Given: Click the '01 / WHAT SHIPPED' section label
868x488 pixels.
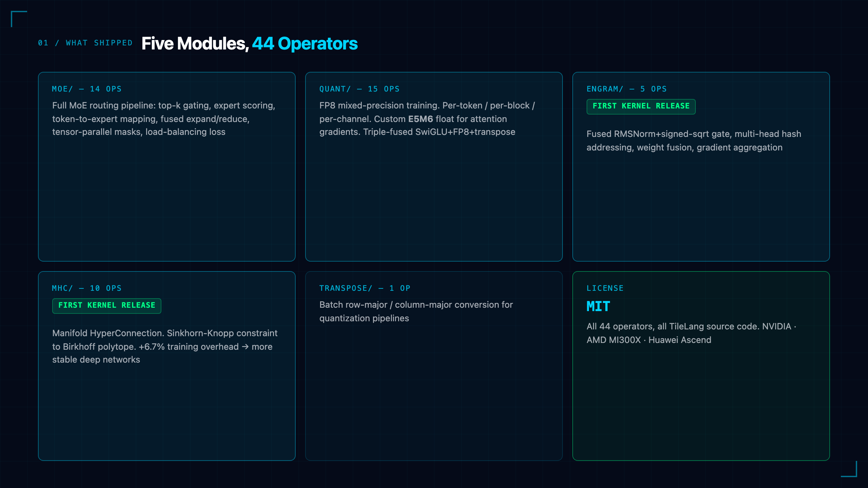Looking at the screenshot, I should tap(85, 43).
